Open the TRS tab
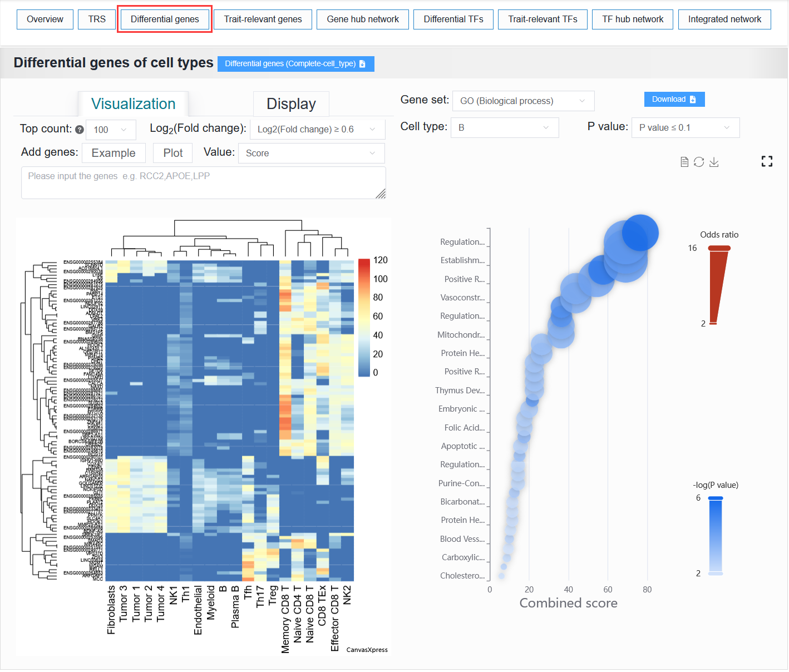Image resolution: width=789 pixels, height=672 pixels. click(x=97, y=19)
